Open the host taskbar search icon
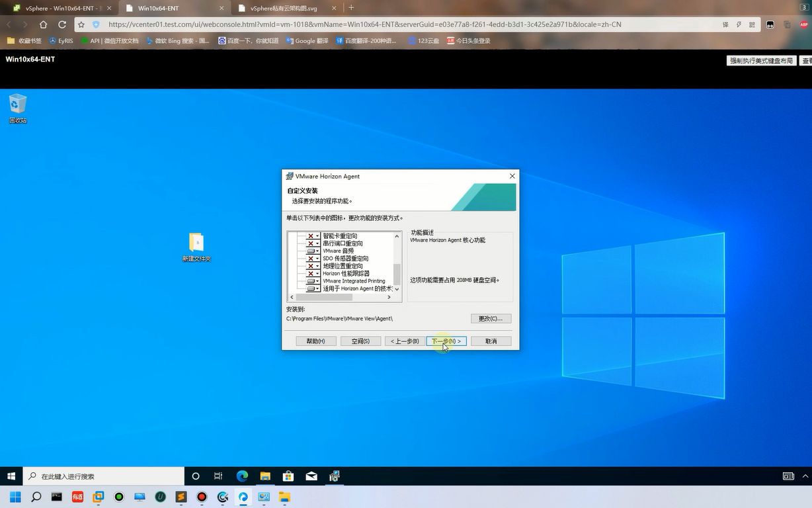 (36, 497)
